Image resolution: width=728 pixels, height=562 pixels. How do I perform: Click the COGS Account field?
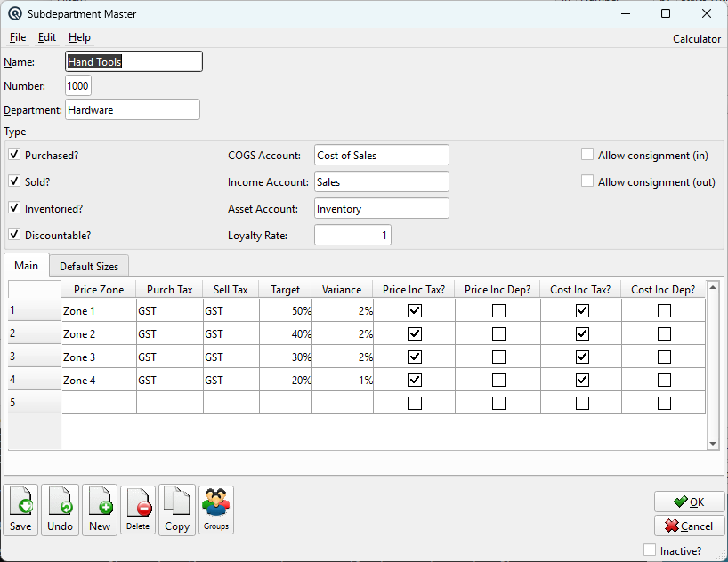pyautogui.click(x=382, y=155)
